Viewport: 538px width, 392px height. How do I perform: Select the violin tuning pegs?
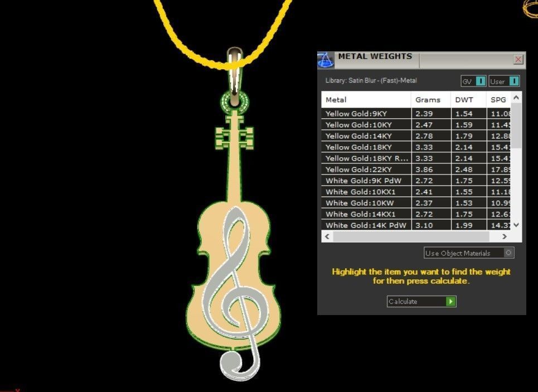(234, 137)
